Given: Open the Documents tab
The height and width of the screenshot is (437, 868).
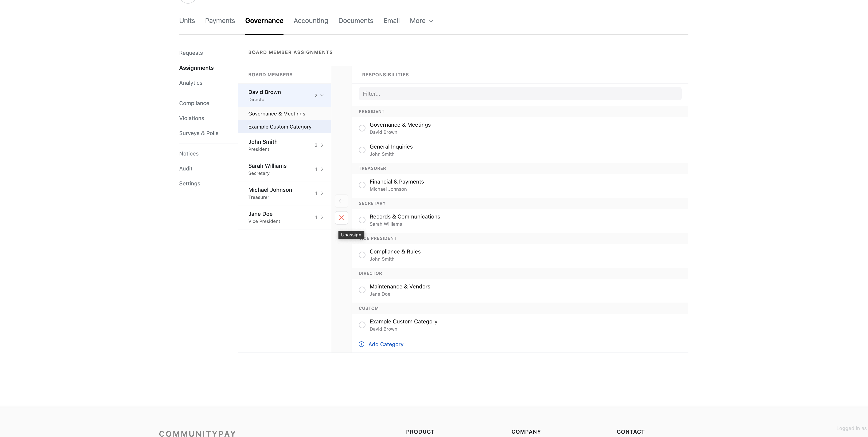Looking at the screenshot, I should 356,21.
